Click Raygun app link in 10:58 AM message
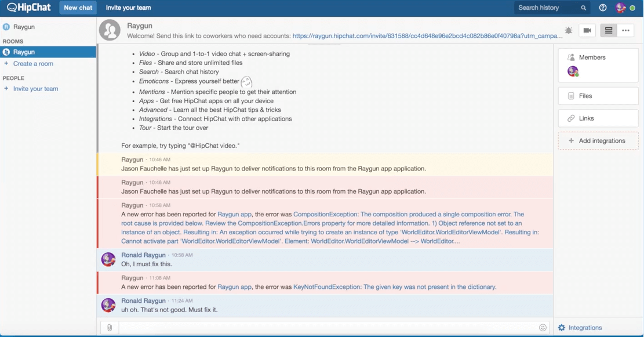The image size is (644, 337). pos(235,214)
